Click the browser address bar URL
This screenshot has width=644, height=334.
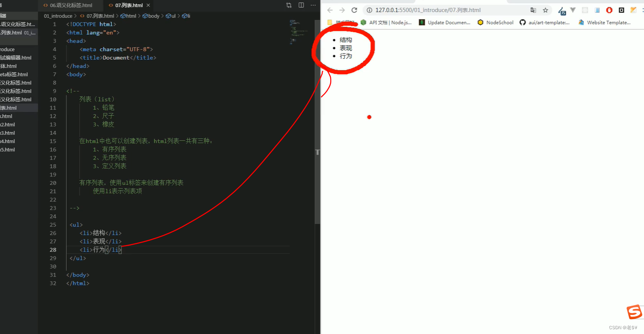pyautogui.click(x=428, y=10)
